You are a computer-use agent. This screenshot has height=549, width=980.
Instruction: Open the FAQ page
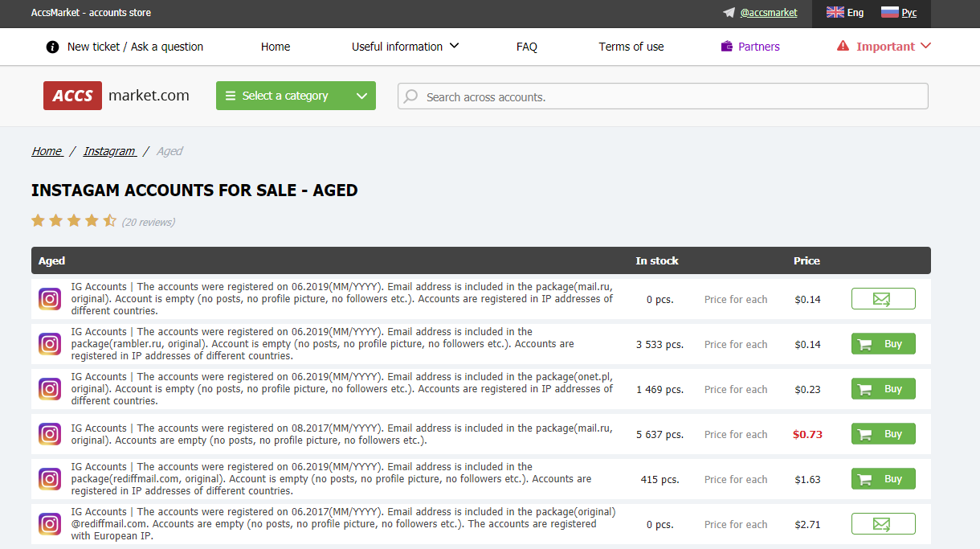(527, 47)
